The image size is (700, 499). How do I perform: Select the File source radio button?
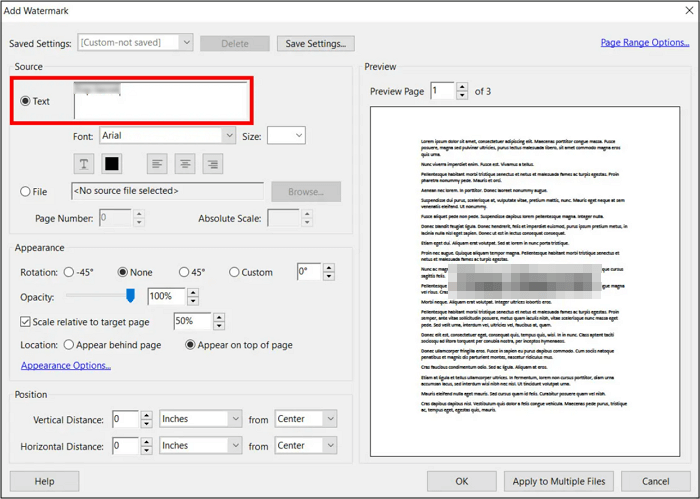tap(26, 191)
